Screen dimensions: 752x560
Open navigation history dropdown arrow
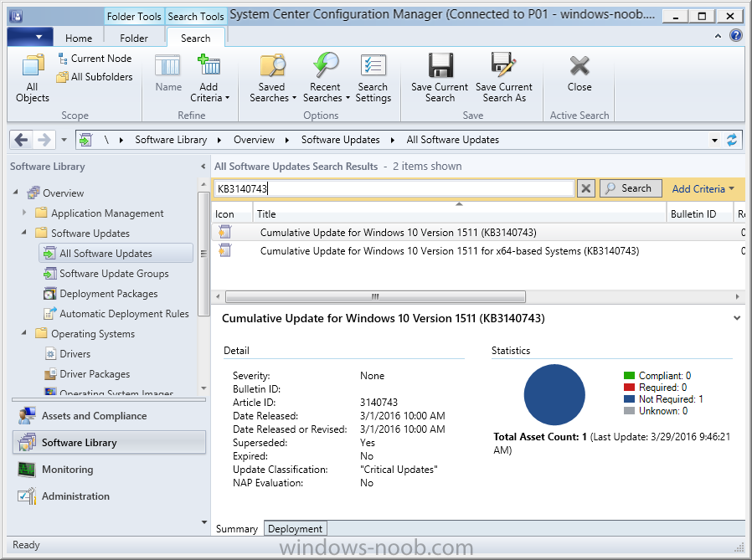64,141
